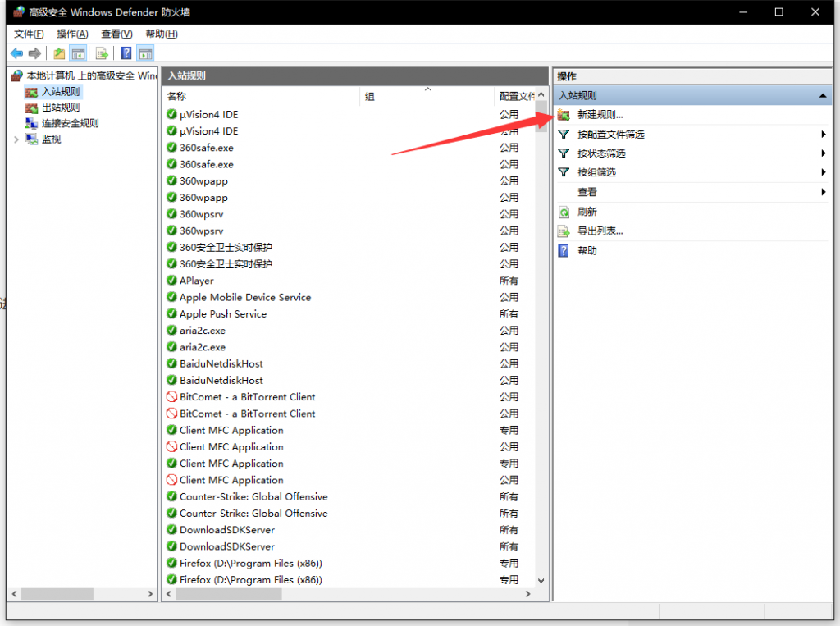Click the Export list toolbar icon
This screenshot has width=840, height=626.
[103, 53]
